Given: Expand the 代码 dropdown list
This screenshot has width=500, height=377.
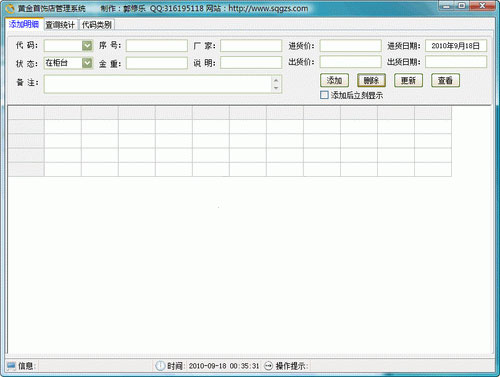Looking at the screenshot, I should (87, 45).
